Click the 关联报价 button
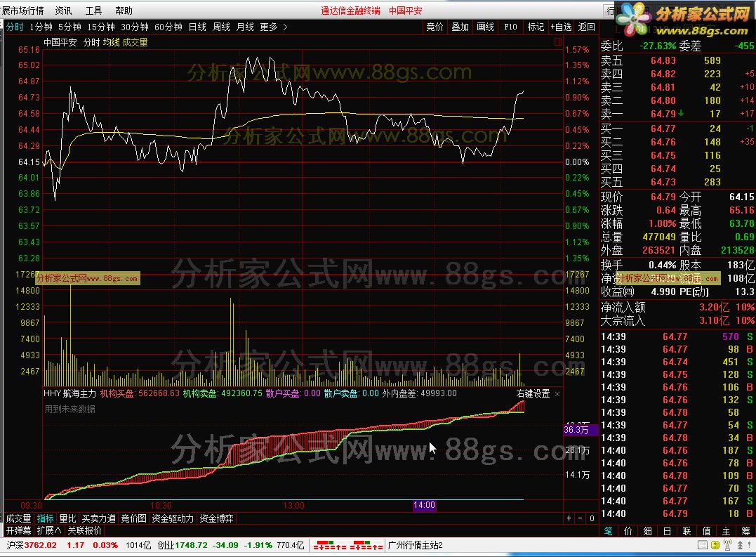 84,530
